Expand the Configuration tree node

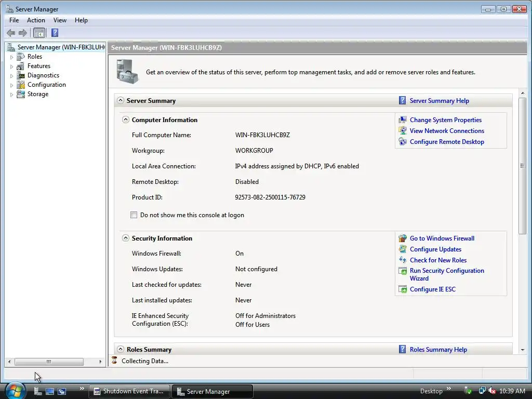[11, 85]
